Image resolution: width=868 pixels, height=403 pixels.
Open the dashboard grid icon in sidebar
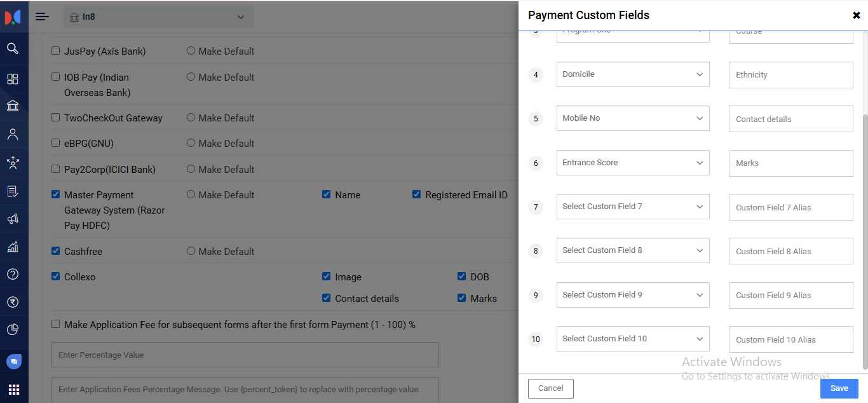pyautogui.click(x=13, y=79)
